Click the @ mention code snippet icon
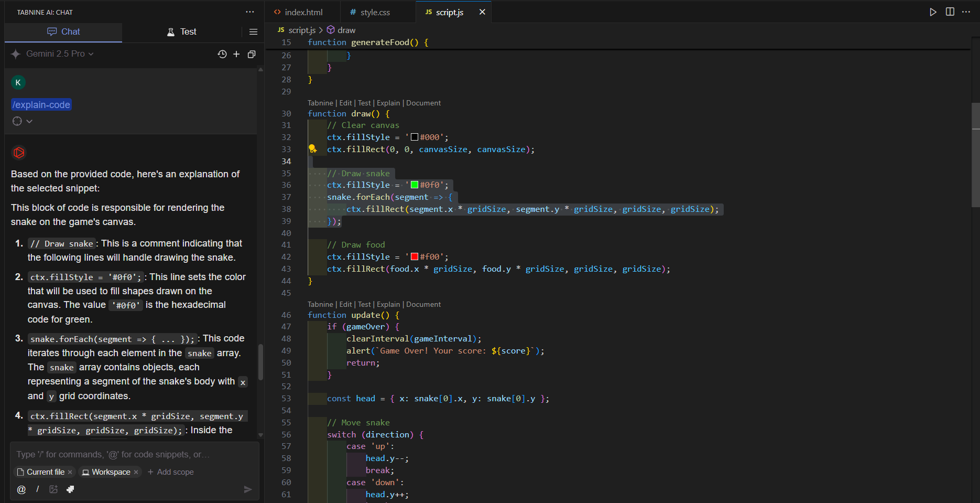 21,489
